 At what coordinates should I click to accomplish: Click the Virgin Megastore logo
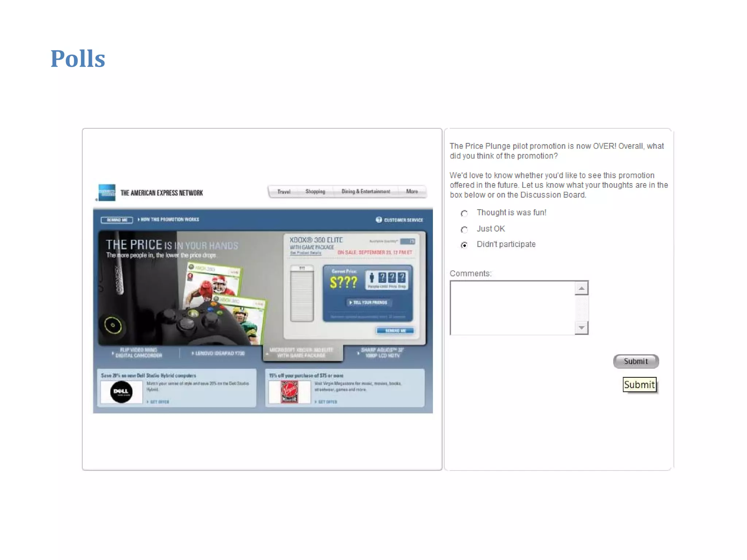pyautogui.click(x=289, y=392)
